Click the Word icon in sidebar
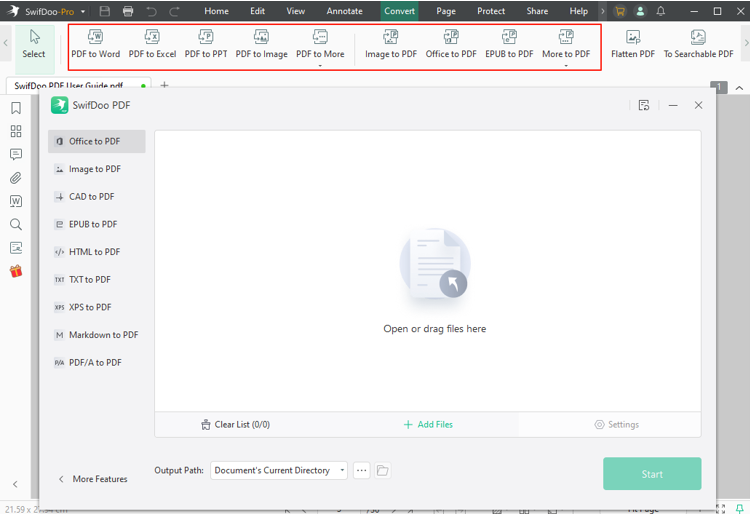 pyautogui.click(x=16, y=201)
